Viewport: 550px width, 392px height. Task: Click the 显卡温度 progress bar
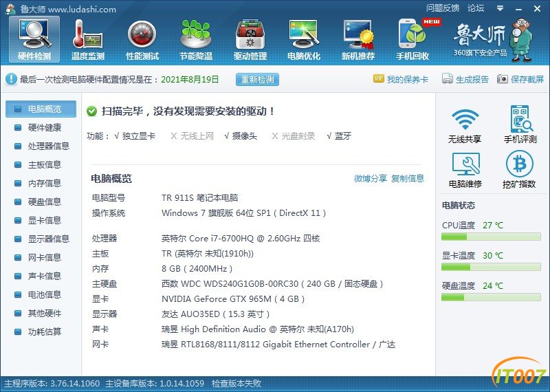pyautogui.click(x=491, y=267)
